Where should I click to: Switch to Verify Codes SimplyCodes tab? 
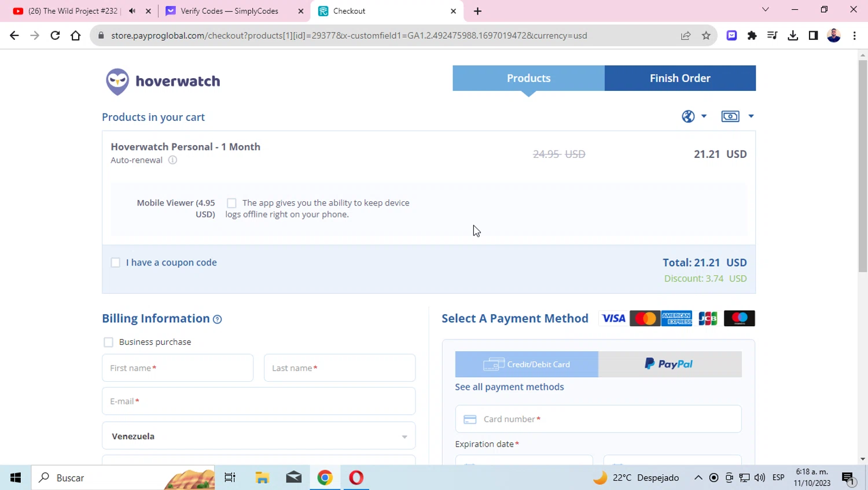pos(230,11)
